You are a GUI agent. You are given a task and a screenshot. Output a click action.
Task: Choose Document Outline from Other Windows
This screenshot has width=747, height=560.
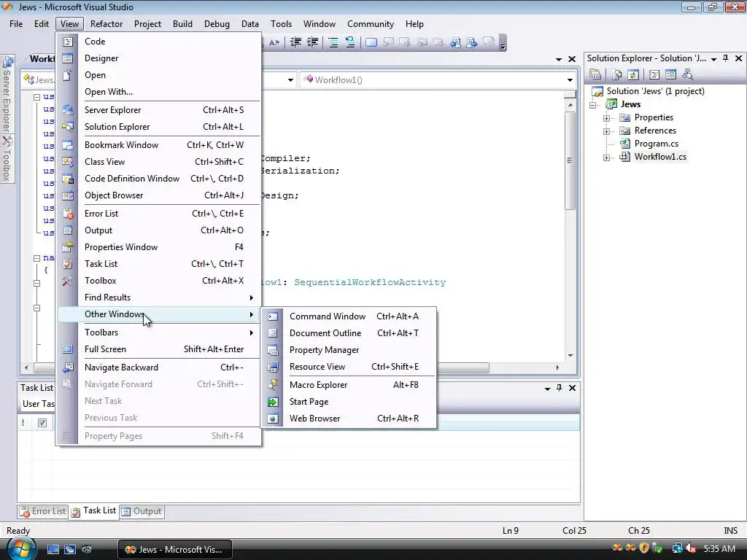[x=349, y=333]
